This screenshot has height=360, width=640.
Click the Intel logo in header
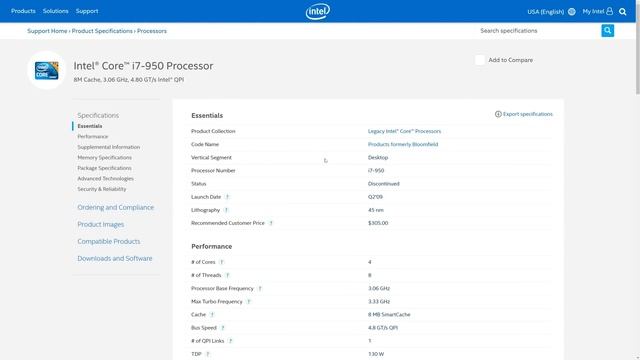pyautogui.click(x=318, y=11)
